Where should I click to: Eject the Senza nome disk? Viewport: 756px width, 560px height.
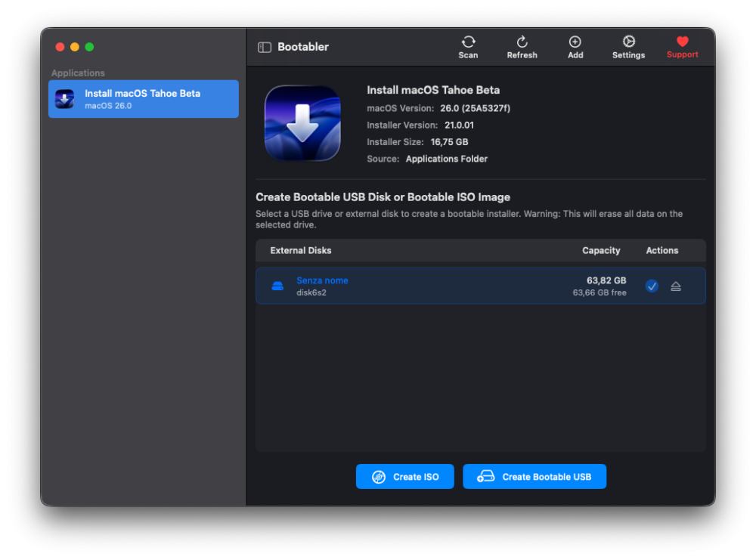point(676,286)
